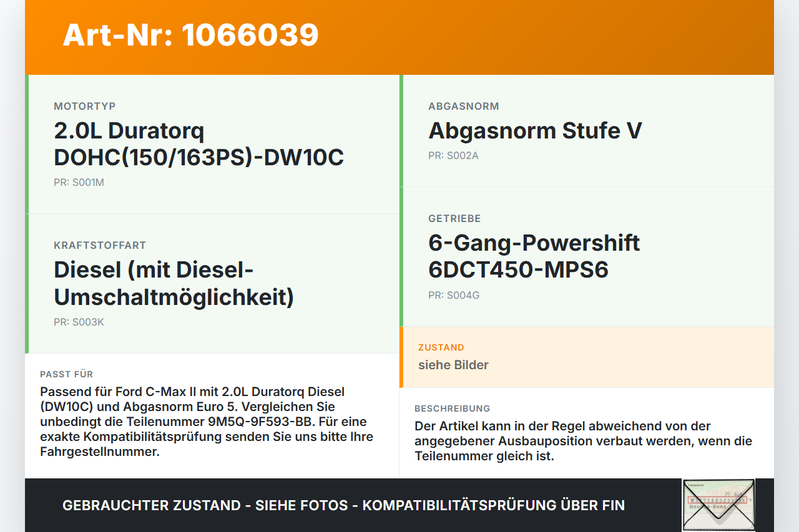
Task: Click the BESCHREIBUNG section label
Action: tap(453, 409)
